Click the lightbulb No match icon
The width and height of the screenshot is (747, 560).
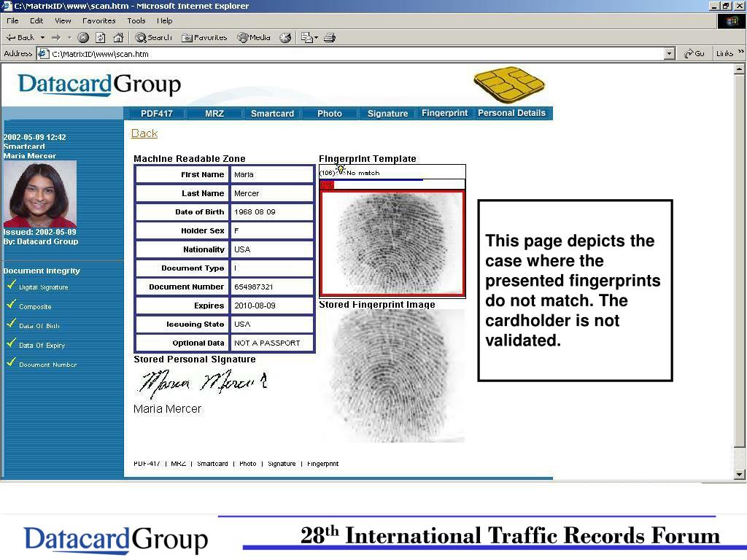[340, 170]
